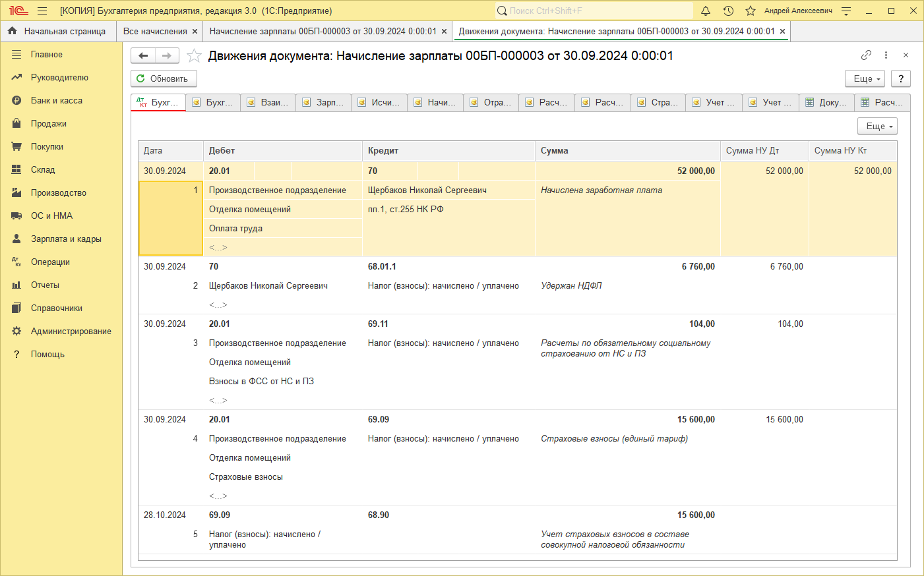Screen dimensions: 924x576
Task: Select the Отра... register tab
Action: point(491,102)
